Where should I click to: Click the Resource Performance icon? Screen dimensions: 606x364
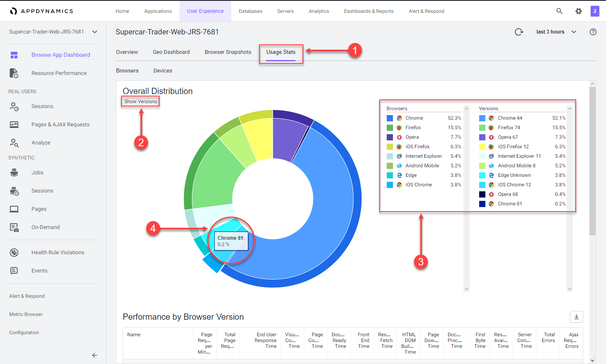coord(14,73)
